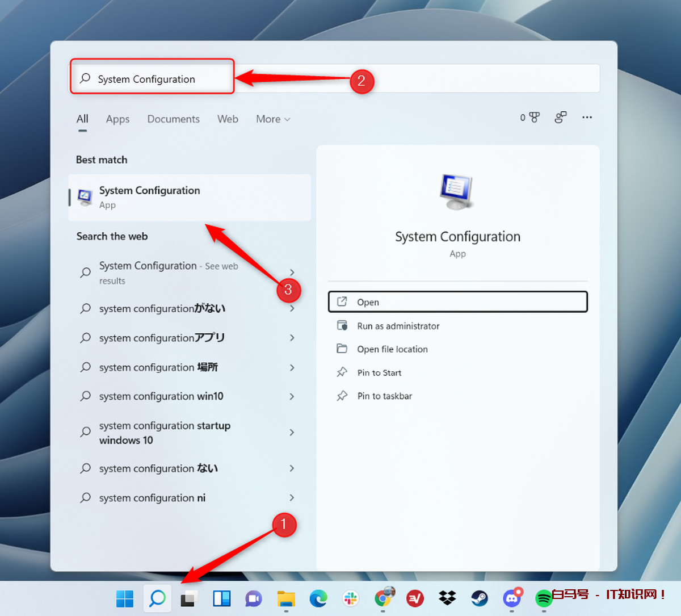Open the Task View taskbar icon
This screenshot has height=616, width=681.
(189, 598)
